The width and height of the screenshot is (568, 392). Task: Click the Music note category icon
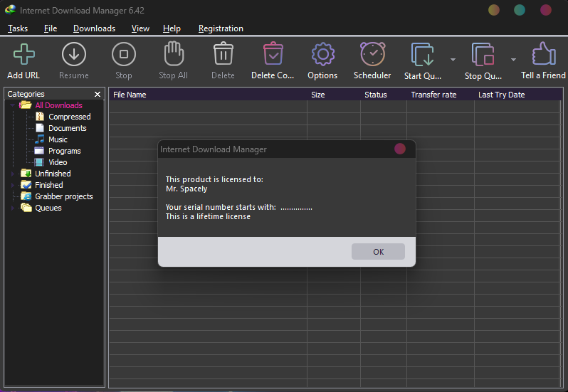(x=40, y=139)
